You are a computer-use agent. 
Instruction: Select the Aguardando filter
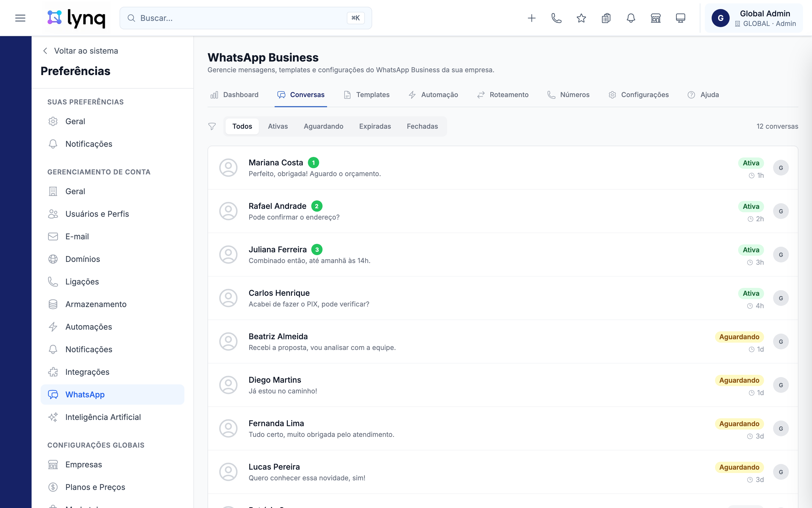point(323,126)
